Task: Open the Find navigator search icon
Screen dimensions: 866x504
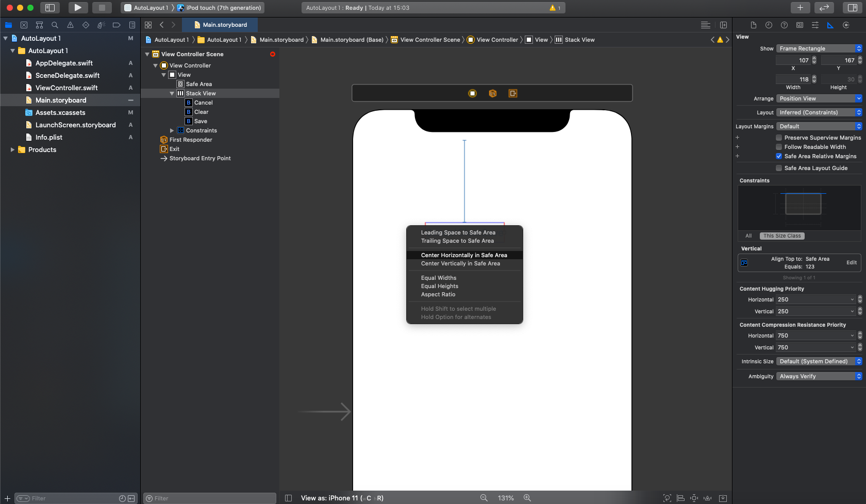Action: click(x=55, y=25)
